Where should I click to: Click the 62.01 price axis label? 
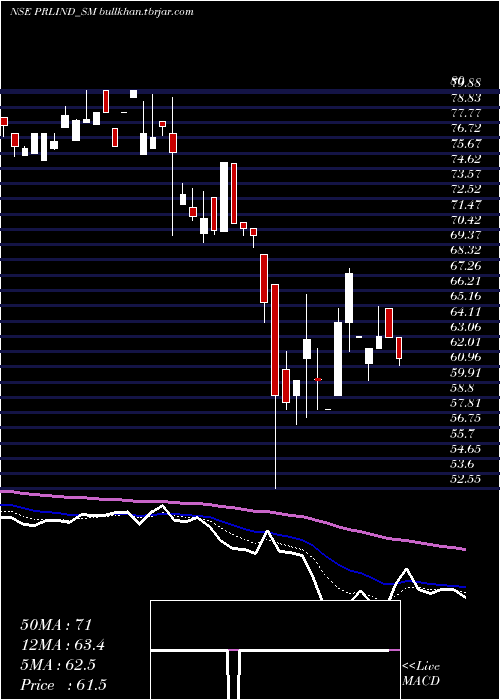tap(465, 342)
